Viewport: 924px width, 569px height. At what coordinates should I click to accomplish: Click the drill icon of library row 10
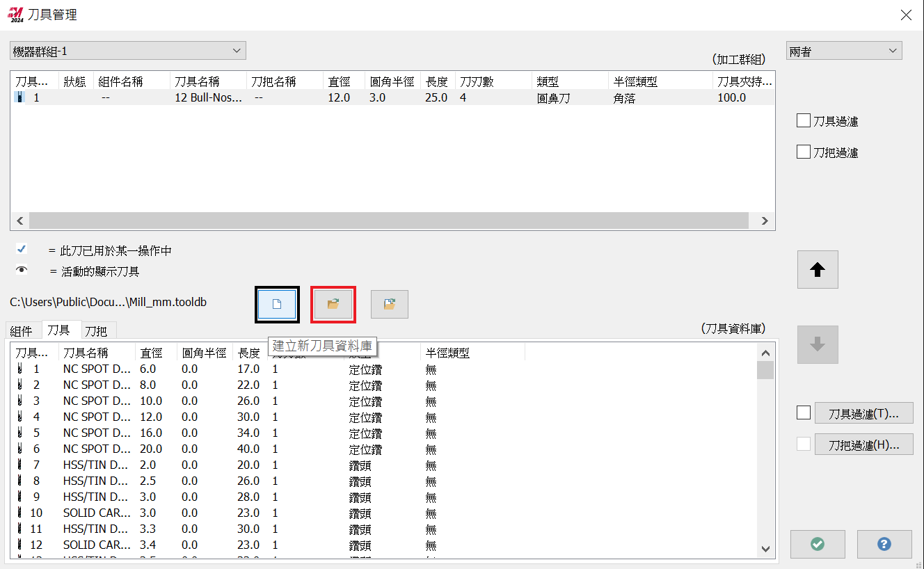(19, 513)
